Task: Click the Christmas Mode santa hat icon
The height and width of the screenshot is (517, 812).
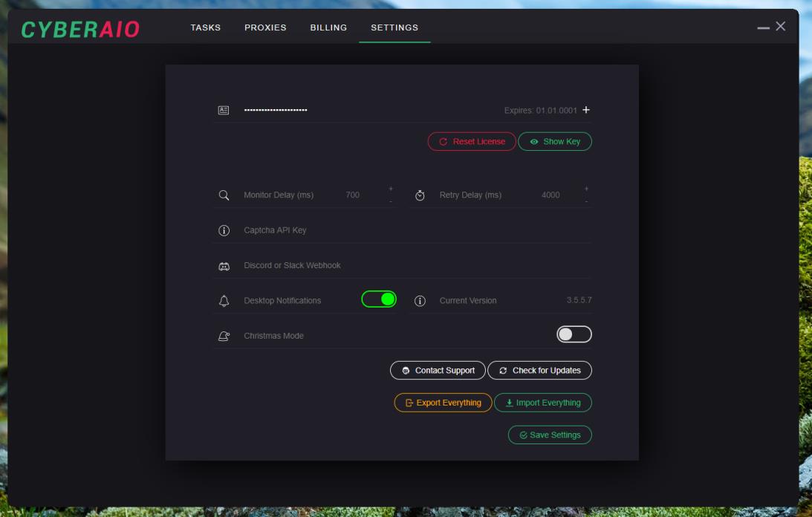Action: pyautogui.click(x=224, y=336)
